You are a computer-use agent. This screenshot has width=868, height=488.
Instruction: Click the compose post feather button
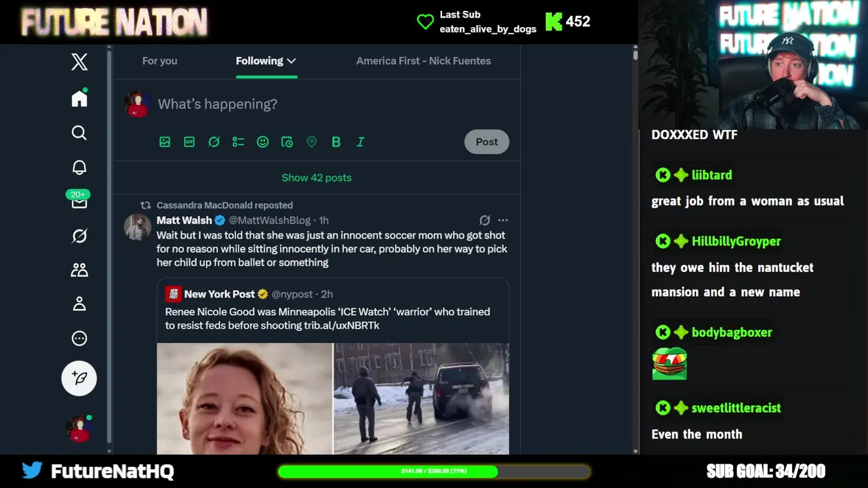(79, 378)
